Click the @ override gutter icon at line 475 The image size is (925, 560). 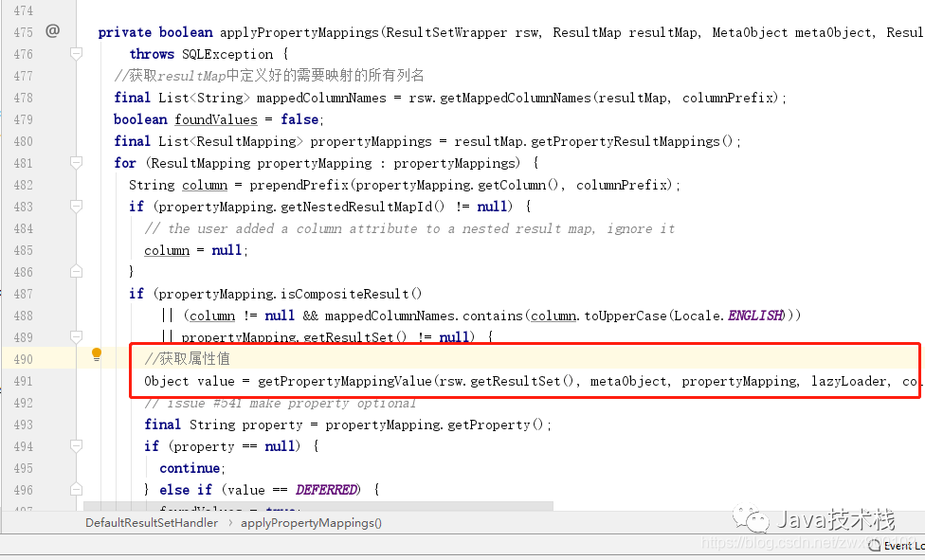pos(52,30)
